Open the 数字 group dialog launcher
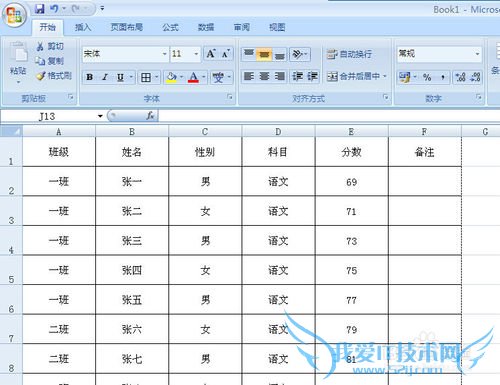Image resolution: width=500 pixels, height=385 pixels. [479, 97]
